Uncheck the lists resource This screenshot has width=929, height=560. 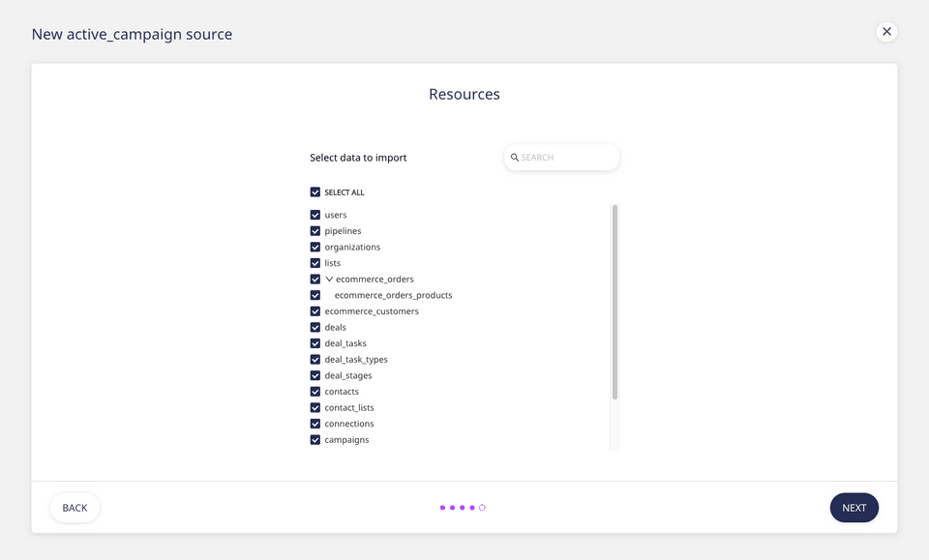pos(315,262)
